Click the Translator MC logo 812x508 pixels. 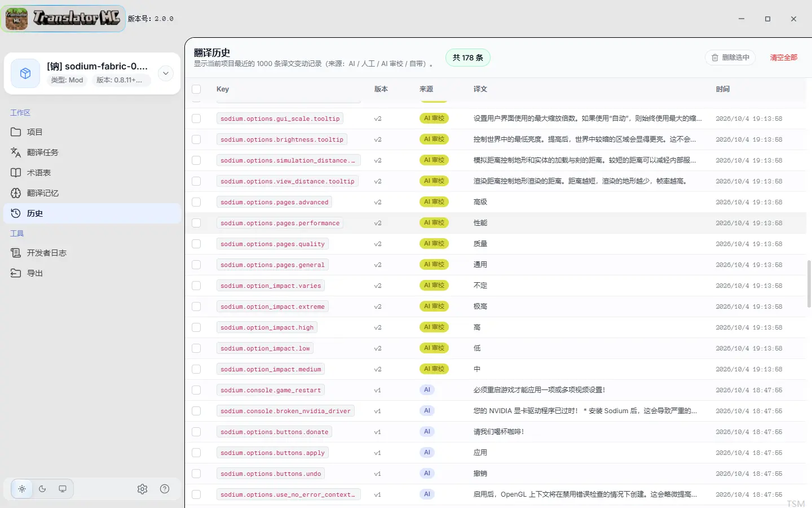click(x=63, y=19)
